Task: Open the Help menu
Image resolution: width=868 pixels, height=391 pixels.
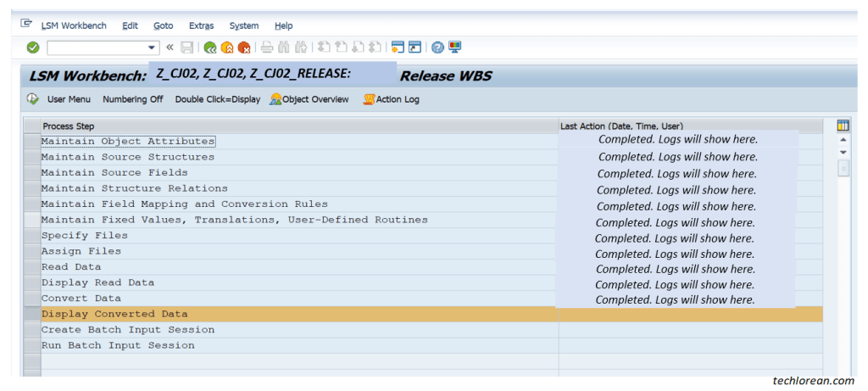Action: click(283, 26)
